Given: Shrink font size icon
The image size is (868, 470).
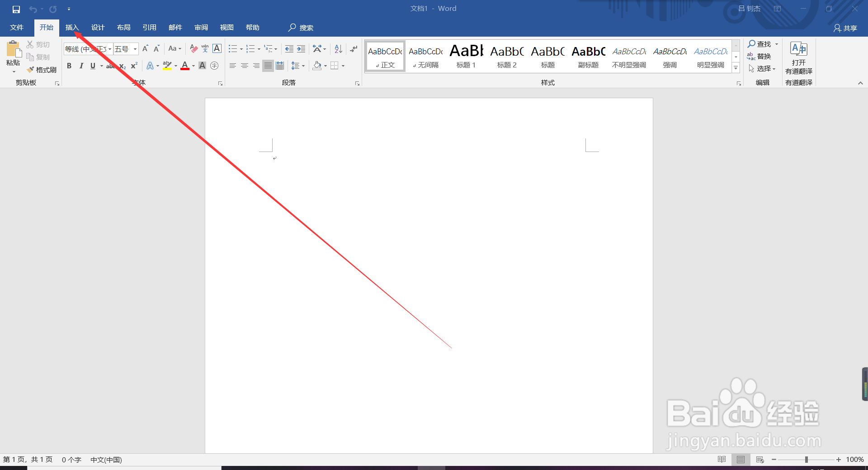Looking at the screenshot, I should [156, 48].
